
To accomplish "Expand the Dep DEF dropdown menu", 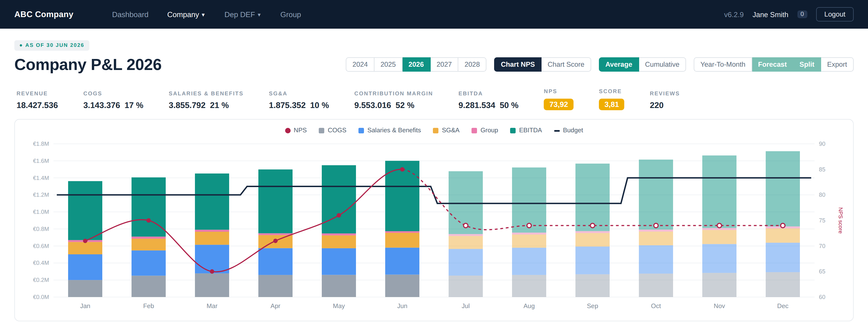I will (243, 15).
